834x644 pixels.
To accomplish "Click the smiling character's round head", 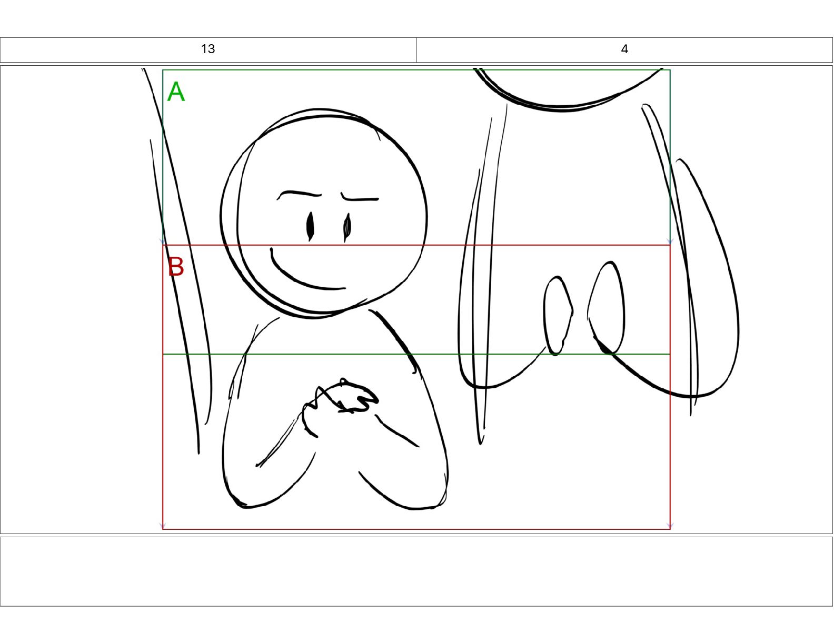I will 324,213.
